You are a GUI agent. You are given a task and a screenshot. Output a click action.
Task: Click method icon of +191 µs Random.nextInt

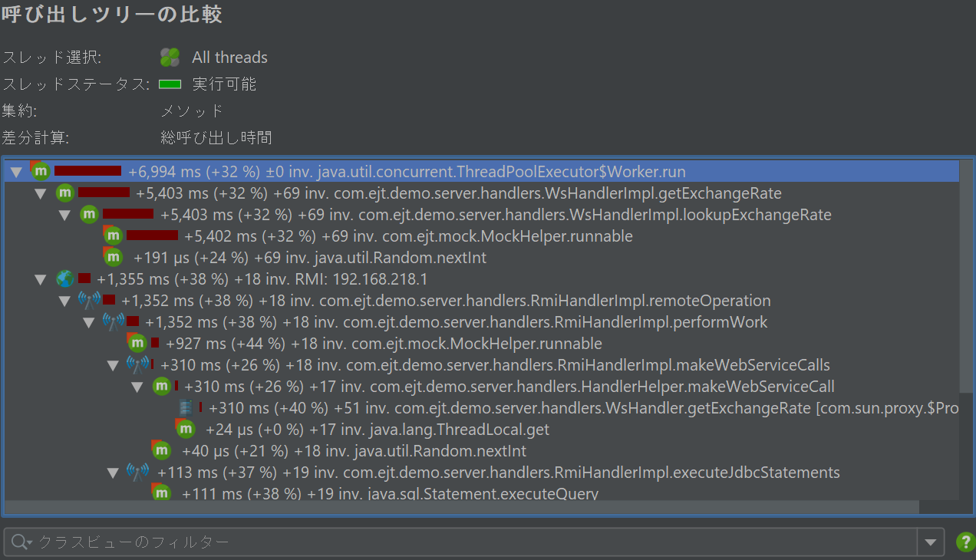113,257
